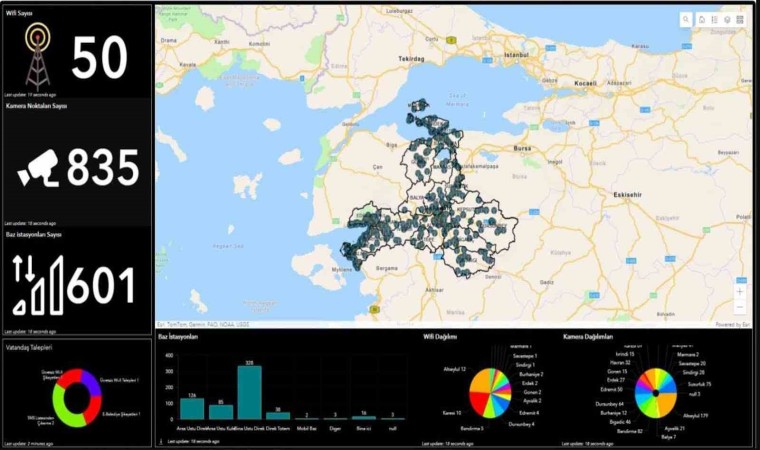
Task: Select the first bar valued 126
Action: pyautogui.click(x=191, y=408)
